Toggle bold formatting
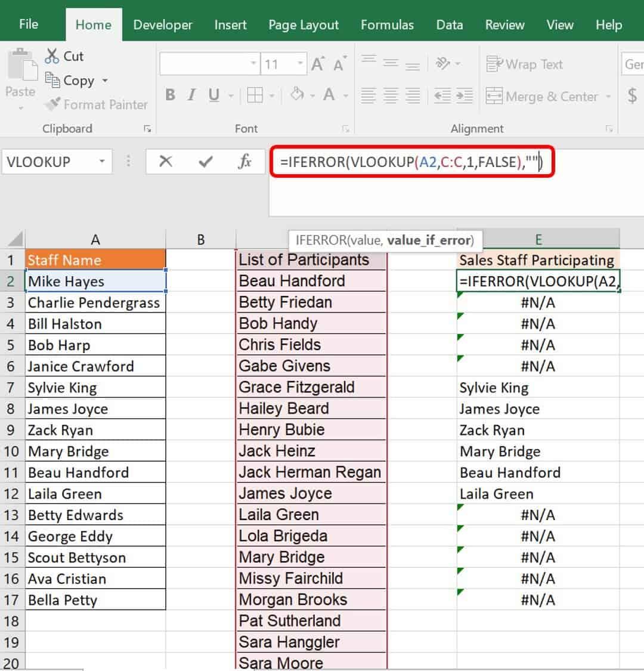 pos(170,94)
